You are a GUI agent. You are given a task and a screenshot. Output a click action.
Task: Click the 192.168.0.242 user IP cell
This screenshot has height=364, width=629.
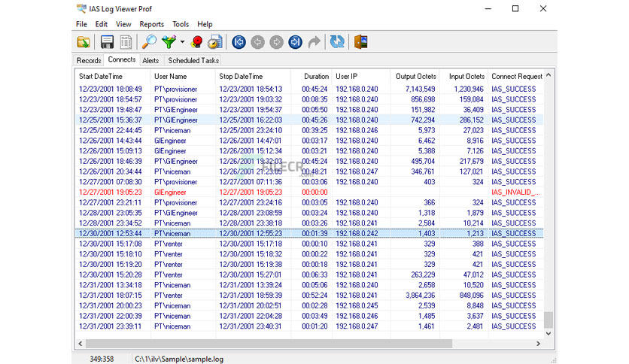357,233
